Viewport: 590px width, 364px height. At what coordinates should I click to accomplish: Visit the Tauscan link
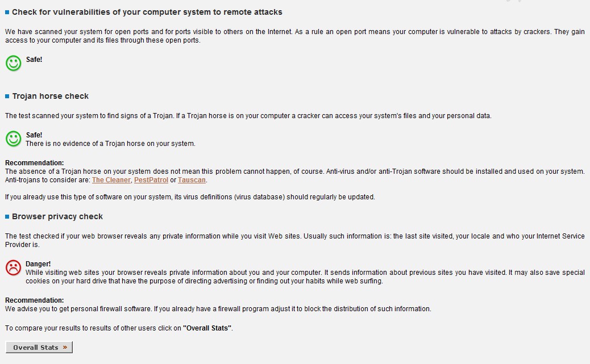[192, 180]
